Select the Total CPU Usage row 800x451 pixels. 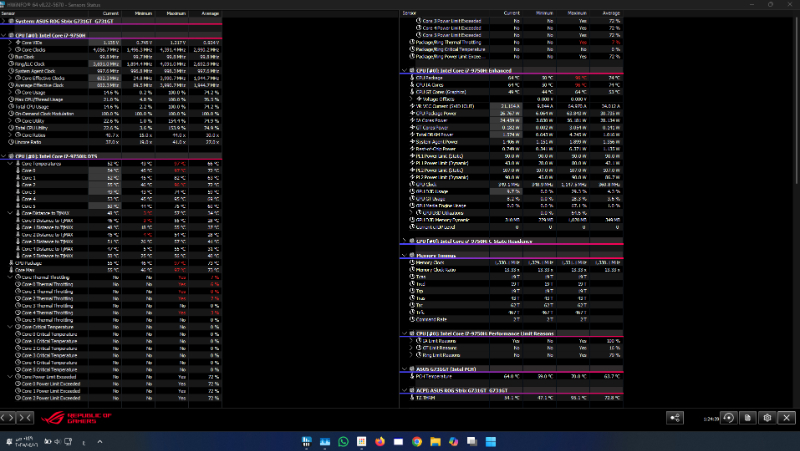pyautogui.click(x=111, y=107)
